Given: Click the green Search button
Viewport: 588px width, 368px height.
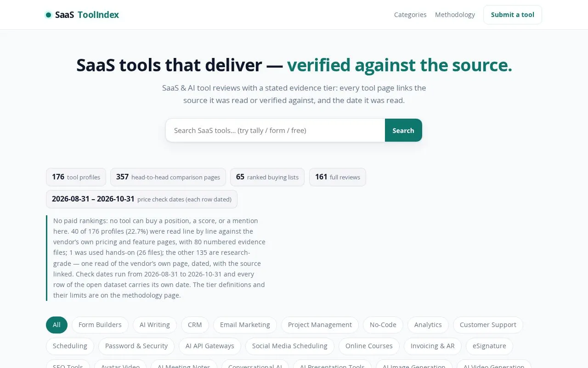Looking at the screenshot, I should click(403, 130).
